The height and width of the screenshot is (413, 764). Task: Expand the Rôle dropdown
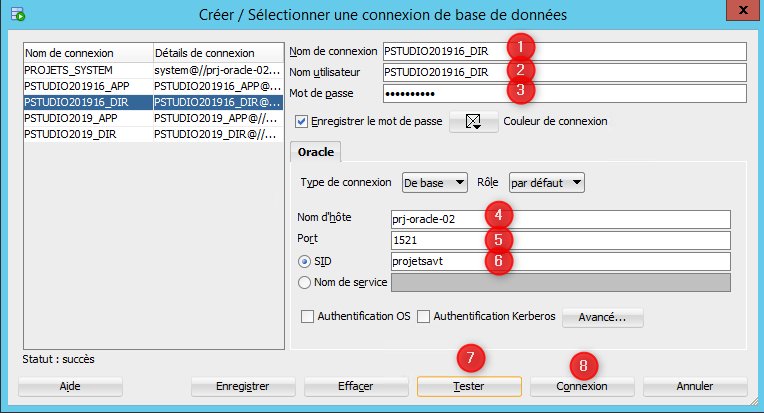point(546,183)
